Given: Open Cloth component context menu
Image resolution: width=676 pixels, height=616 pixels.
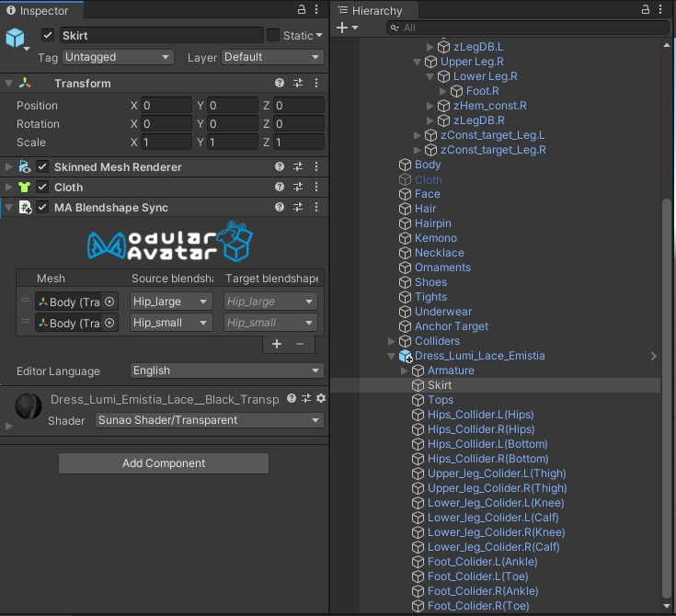Looking at the screenshot, I should tap(316, 187).
